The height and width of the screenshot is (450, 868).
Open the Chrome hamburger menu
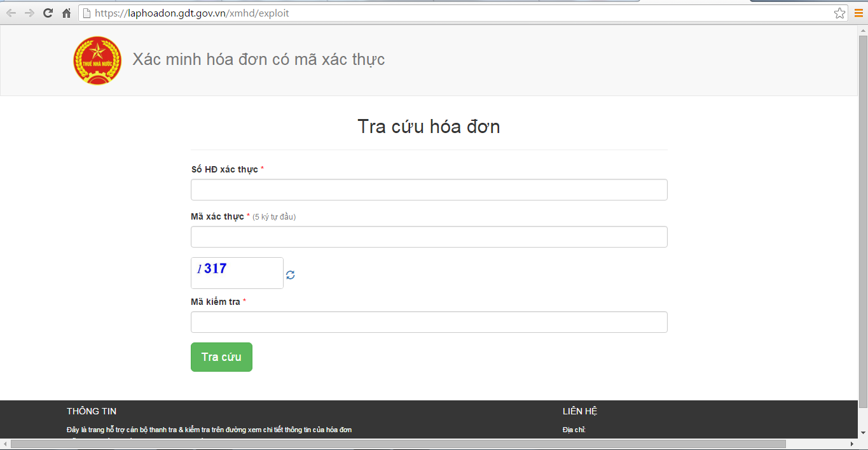click(858, 13)
